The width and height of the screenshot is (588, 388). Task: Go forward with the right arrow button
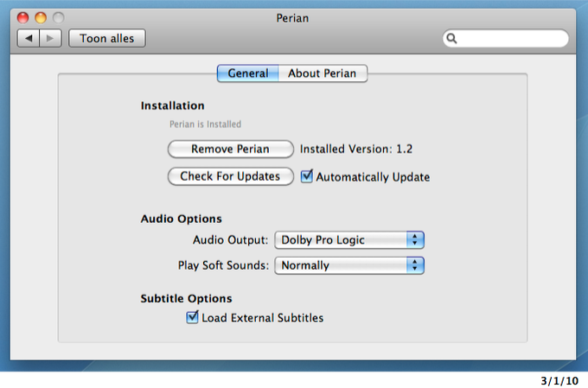[x=51, y=38]
